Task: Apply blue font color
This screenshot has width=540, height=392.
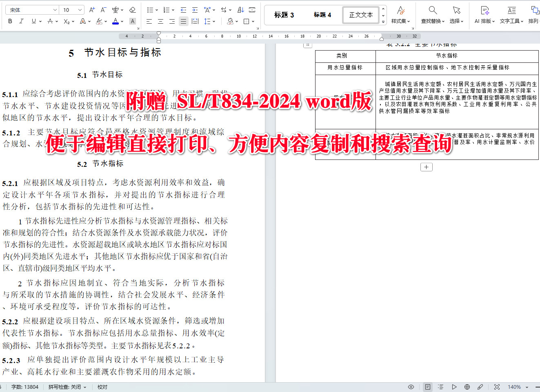Action: [116, 21]
